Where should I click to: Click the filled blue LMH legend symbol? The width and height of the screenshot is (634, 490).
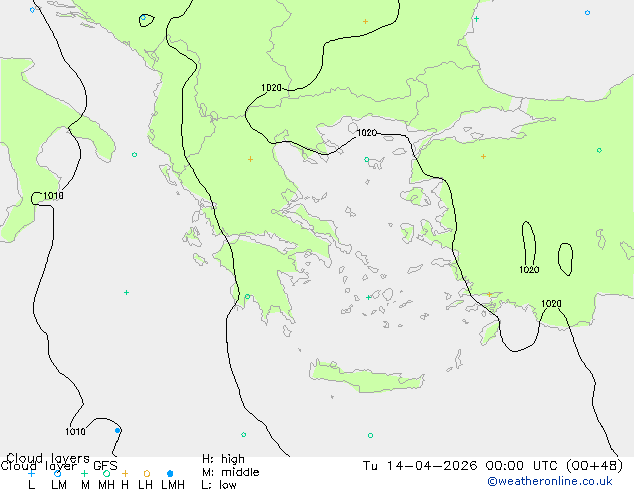click(x=170, y=473)
